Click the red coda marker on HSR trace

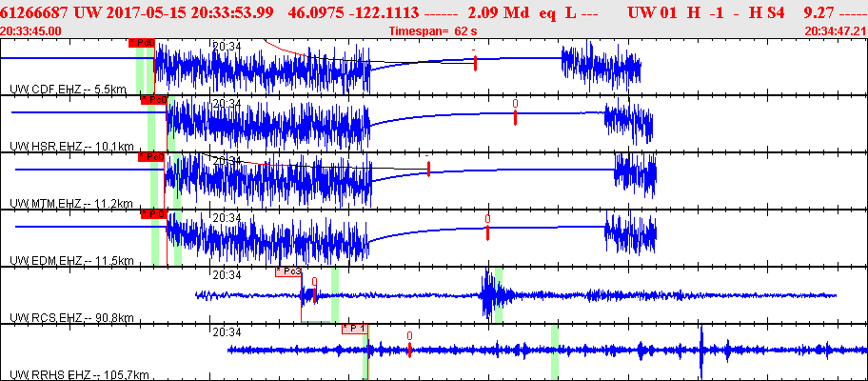coord(515,117)
